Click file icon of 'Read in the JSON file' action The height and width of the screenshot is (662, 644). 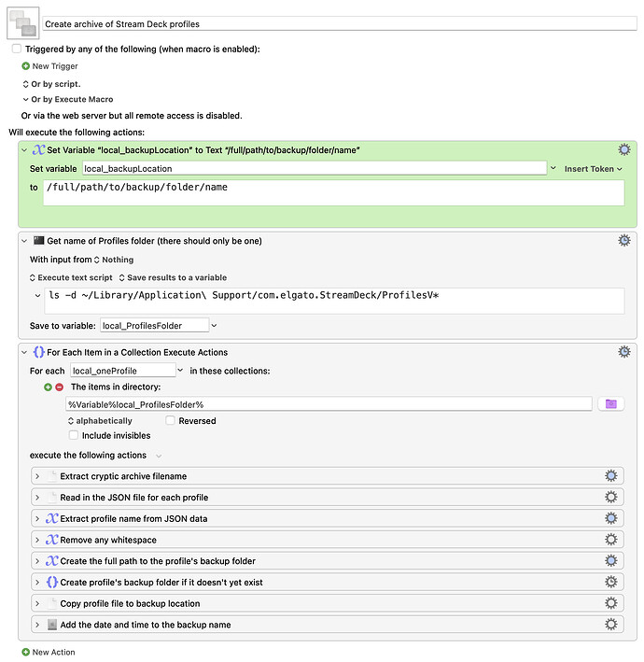coord(52,498)
